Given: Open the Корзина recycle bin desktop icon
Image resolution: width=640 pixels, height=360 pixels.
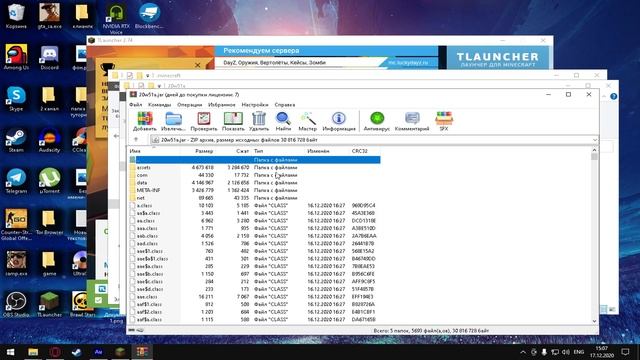Looking at the screenshot, I should (x=16, y=16).
